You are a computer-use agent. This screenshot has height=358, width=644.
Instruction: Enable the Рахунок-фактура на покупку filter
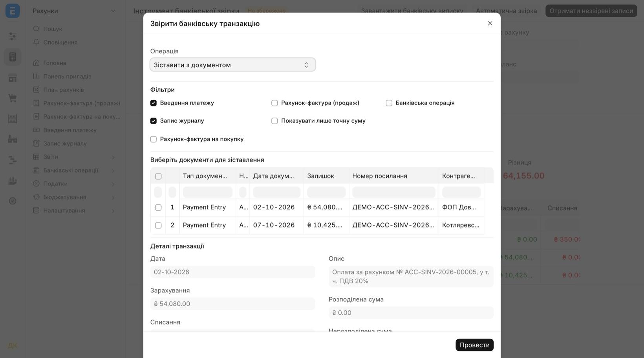click(x=154, y=139)
